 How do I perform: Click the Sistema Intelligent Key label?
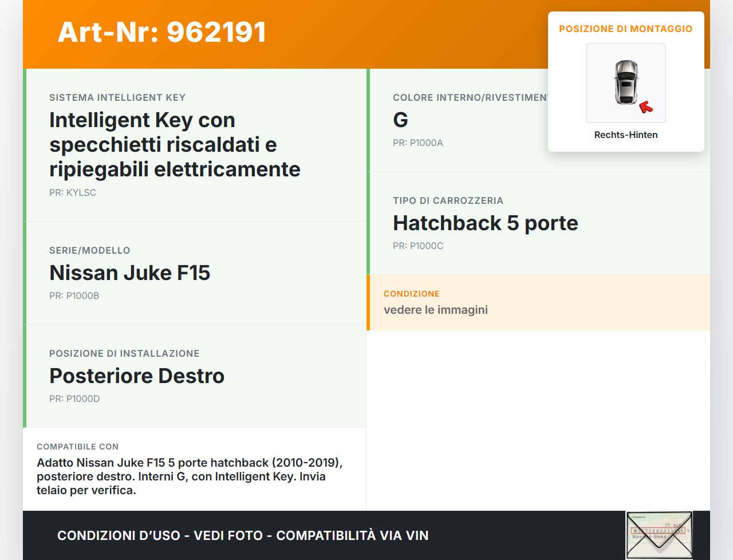pos(117,97)
